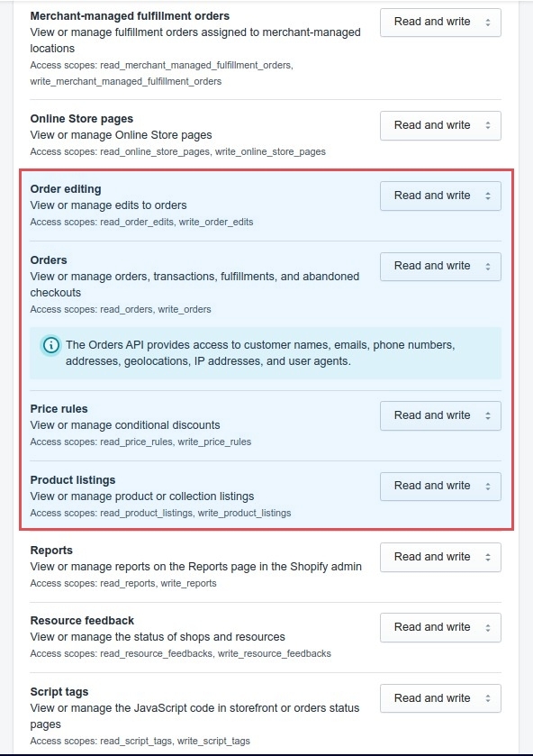Image resolution: width=533 pixels, height=756 pixels.
Task: Click the Orders API information banner text
Action: [x=260, y=353]
